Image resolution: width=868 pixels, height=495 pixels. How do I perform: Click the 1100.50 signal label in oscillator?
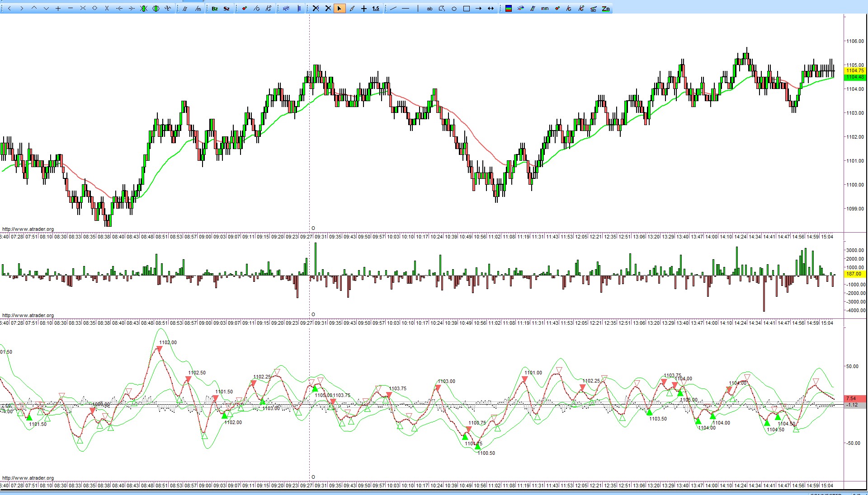[x=486, y=453]
